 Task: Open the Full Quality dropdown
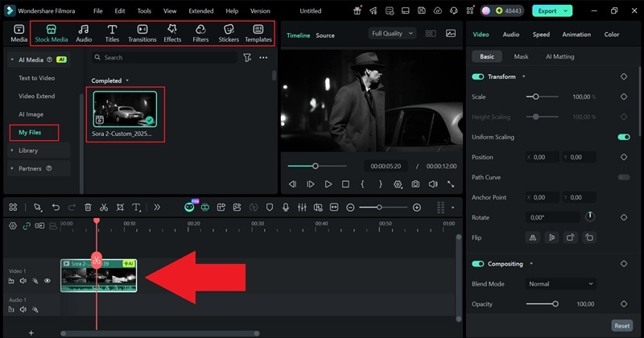392,34
